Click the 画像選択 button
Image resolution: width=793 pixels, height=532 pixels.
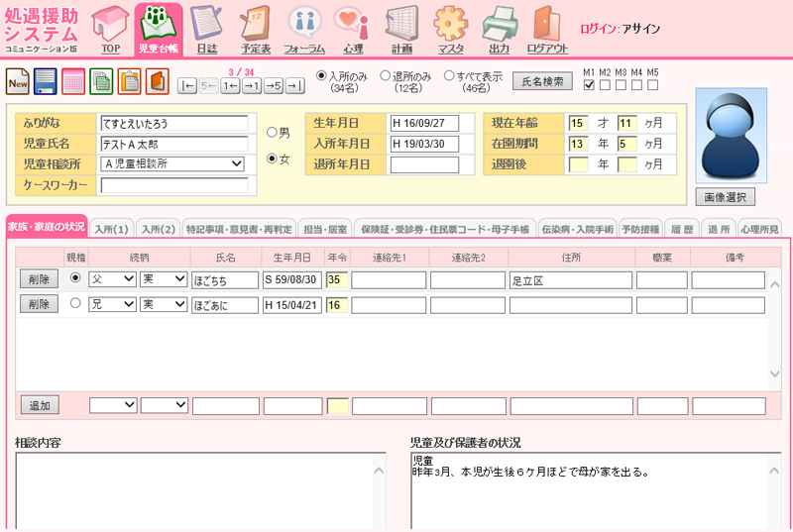tap(725, 196)
